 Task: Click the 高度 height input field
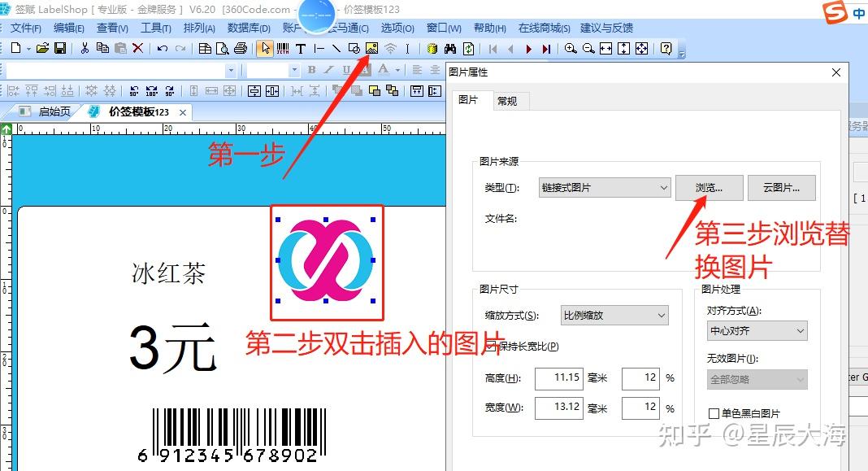pos(558,378)
